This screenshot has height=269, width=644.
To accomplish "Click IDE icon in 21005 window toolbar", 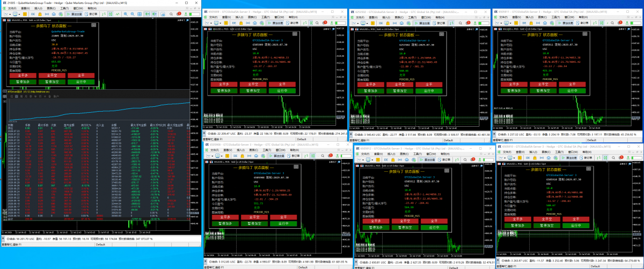I will pos(33,14).
